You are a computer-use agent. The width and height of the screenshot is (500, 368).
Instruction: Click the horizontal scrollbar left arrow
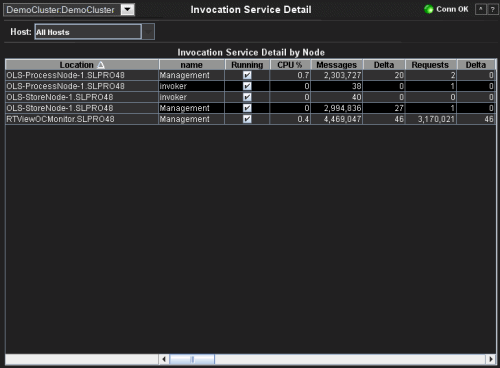coord(164,359)
